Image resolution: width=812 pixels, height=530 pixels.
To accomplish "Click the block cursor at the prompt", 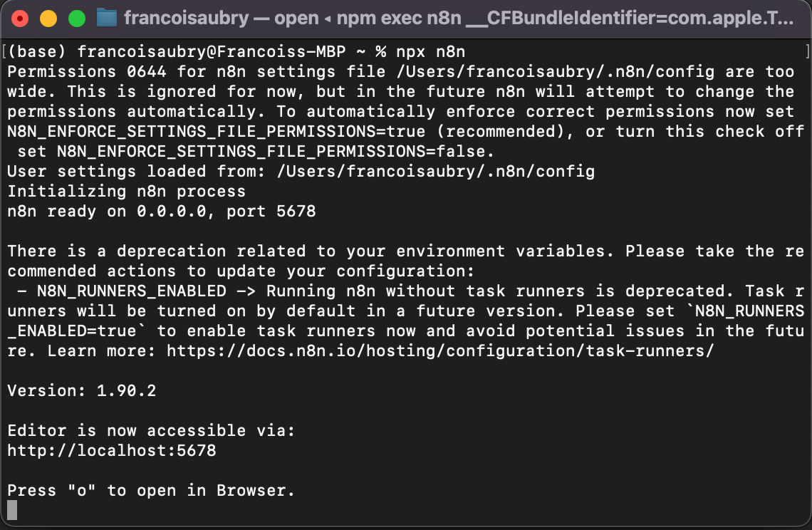I will coord(12,510).
